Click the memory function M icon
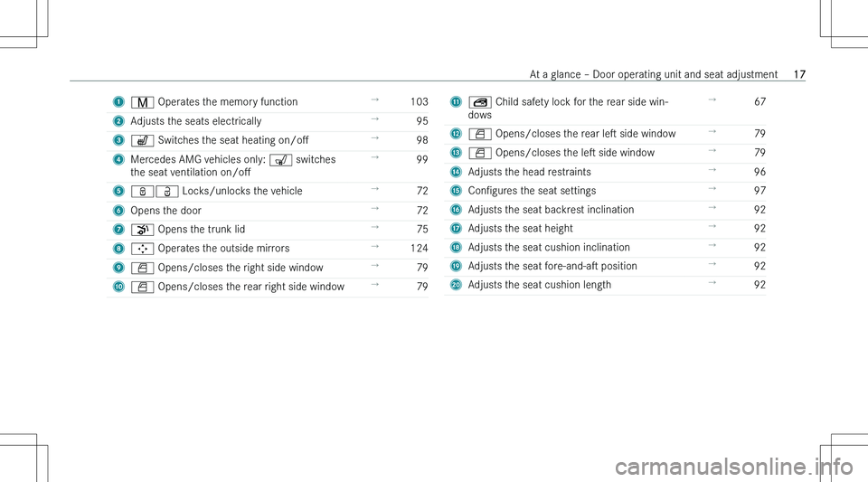The height and width of the screenshot is (482, 868). pos(142,102)
